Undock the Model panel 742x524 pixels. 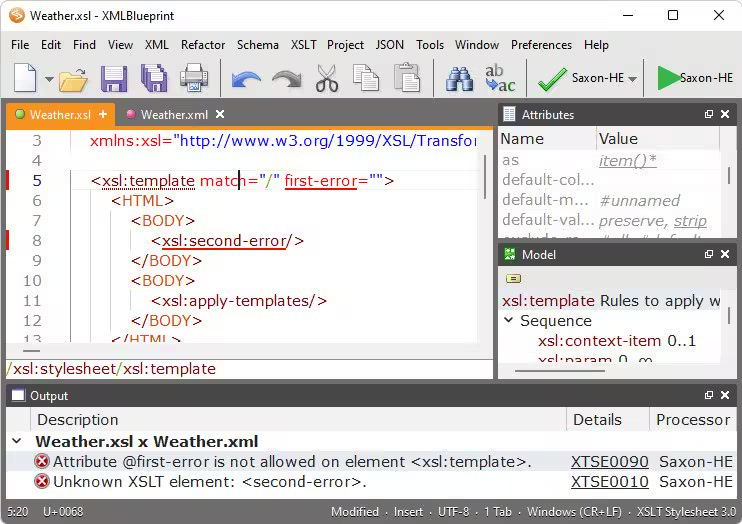(x=709, y=254)
